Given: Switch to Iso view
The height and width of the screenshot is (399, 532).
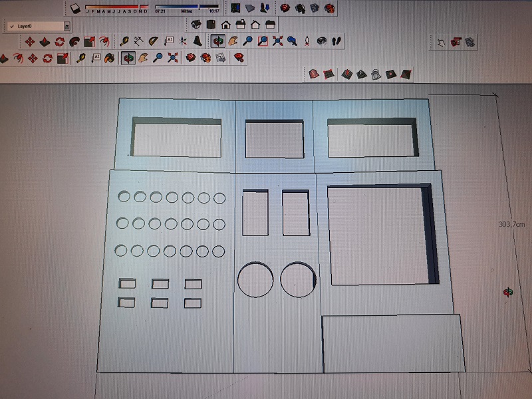Looking at the screenshot, I should (x=196, y=25).
